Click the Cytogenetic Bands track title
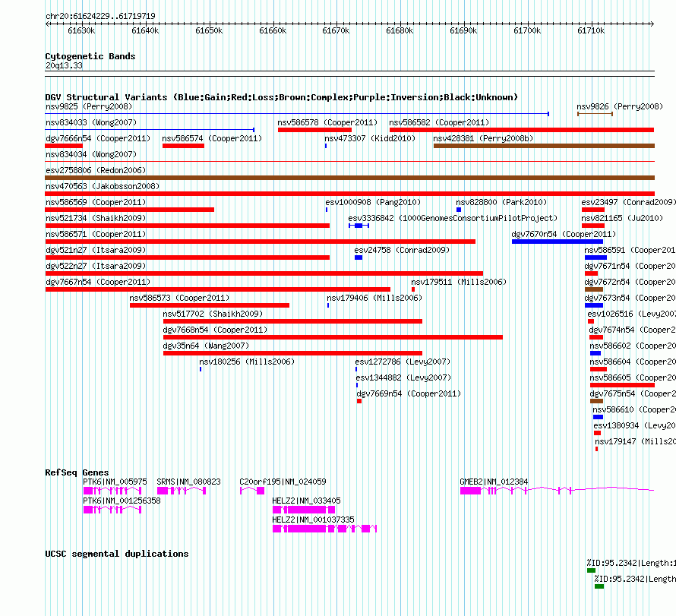Screen dimensions: 676x616 tap(90, 56)
